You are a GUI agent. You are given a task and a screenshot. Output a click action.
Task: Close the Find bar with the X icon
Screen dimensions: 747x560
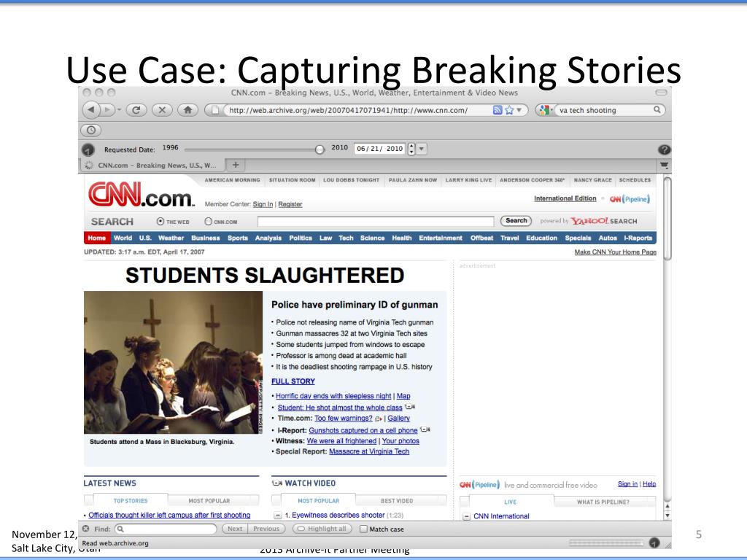click(x=86, y=529)
